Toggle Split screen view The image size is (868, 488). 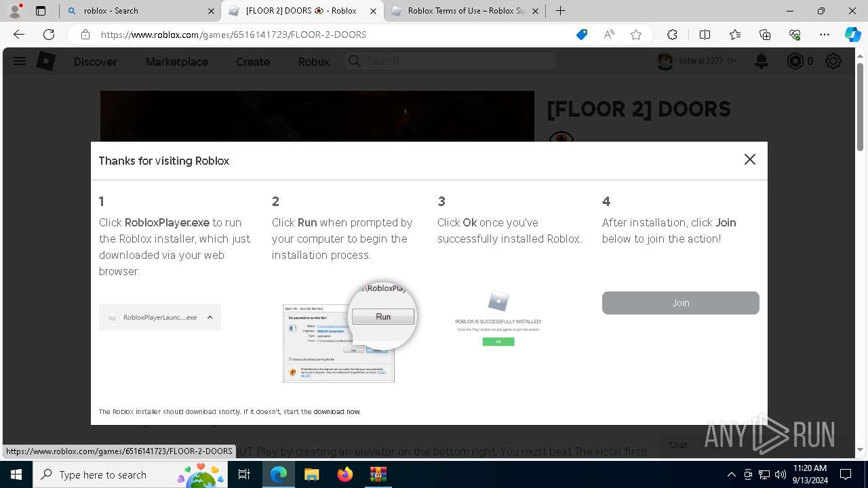pyautogui.click(x=705, y=35)
